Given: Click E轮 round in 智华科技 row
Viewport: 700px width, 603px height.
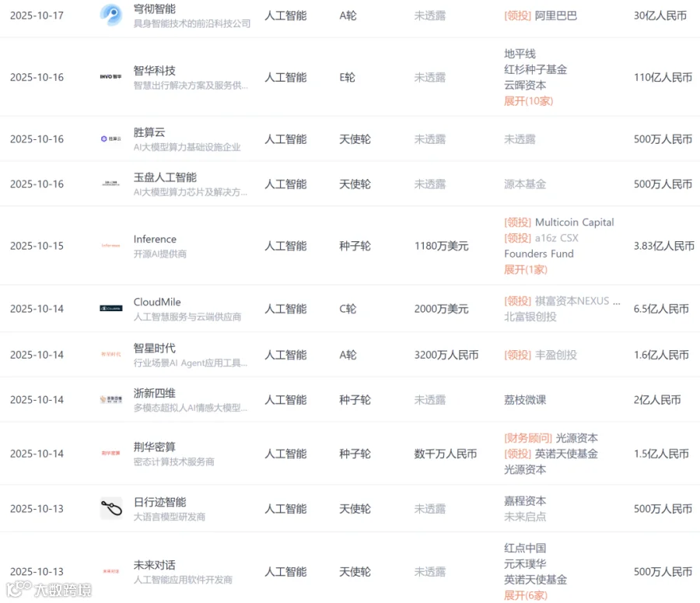Looking at the screenshot, I should (348, 77).
